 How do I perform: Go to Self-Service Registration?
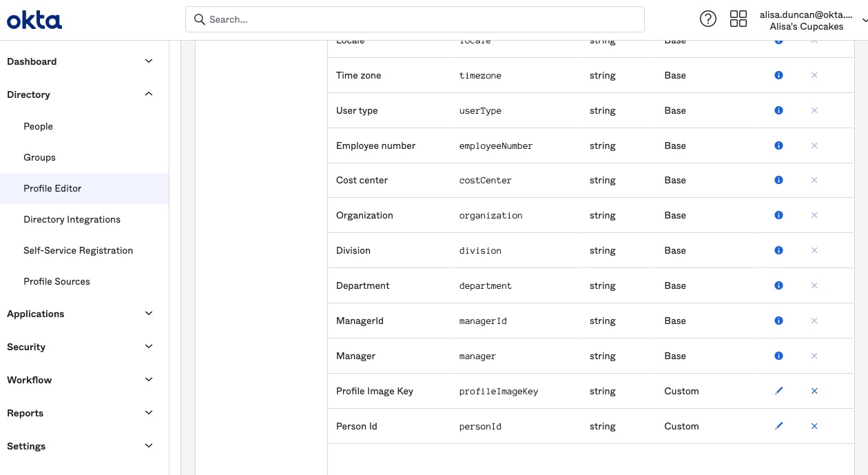(x=78, y=250)
